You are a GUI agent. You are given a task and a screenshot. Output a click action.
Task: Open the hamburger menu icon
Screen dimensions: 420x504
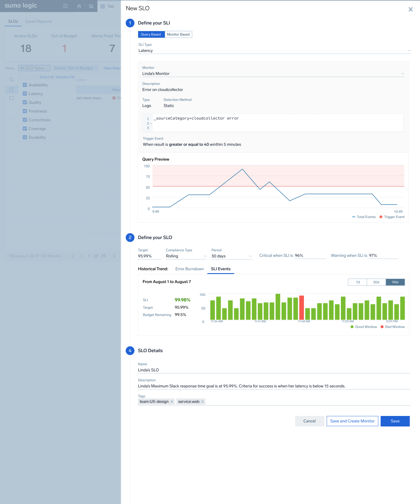coord(65,6)
